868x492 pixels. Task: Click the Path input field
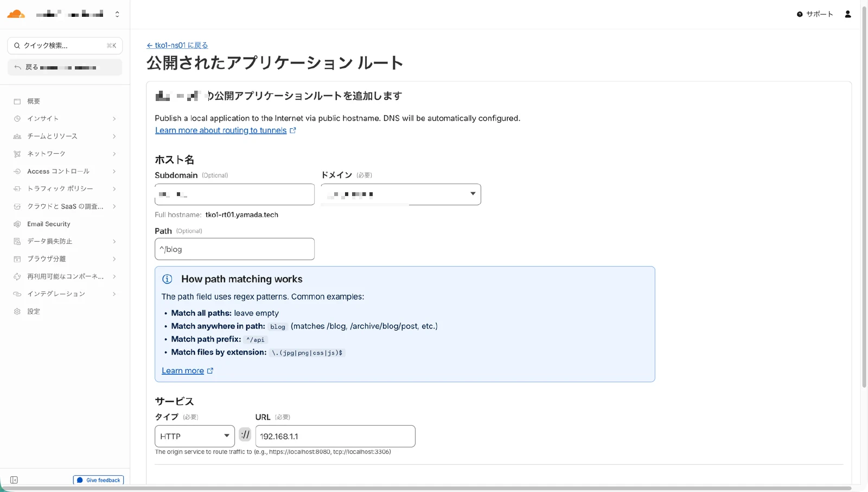point(234,249)
